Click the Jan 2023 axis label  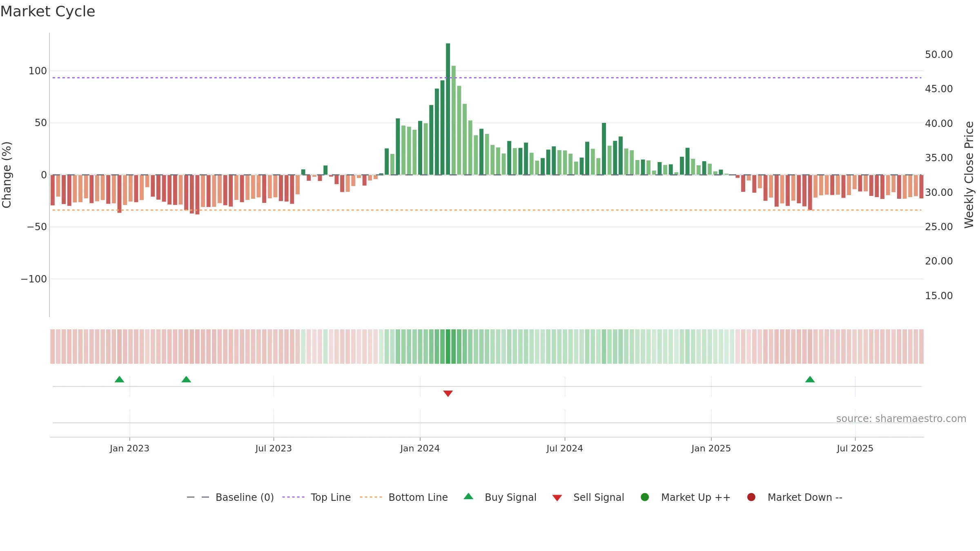click(129, 448)
